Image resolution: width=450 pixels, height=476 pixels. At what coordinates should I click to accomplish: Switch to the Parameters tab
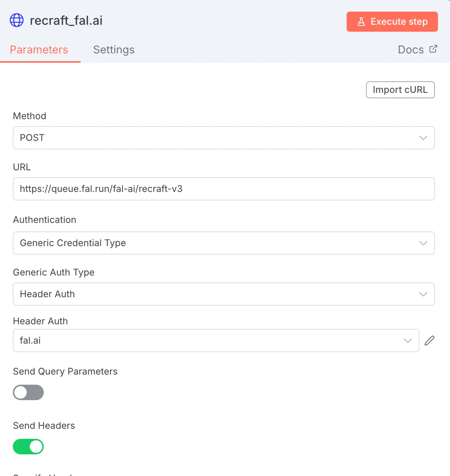39,50
